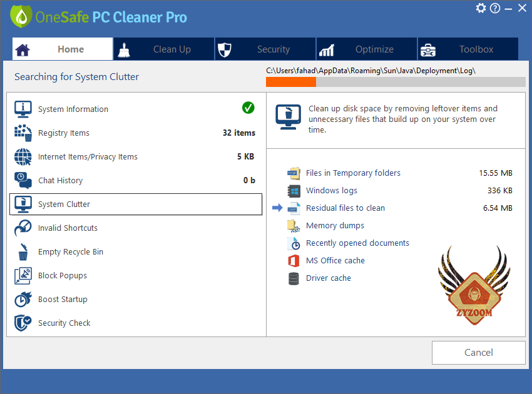Click the Boost Startup stopwatch icon
The width and height of the screenshot is (532, 394).
[23, 299]
